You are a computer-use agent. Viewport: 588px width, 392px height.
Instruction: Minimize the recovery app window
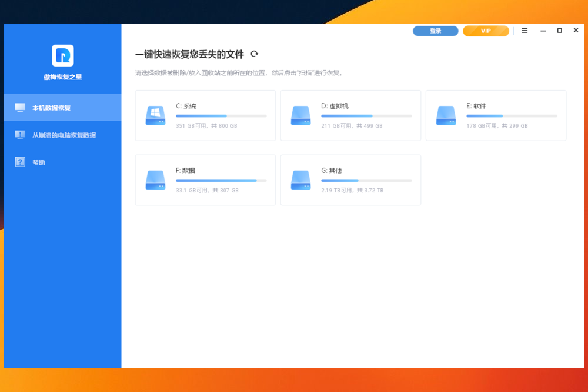point(543,31)
